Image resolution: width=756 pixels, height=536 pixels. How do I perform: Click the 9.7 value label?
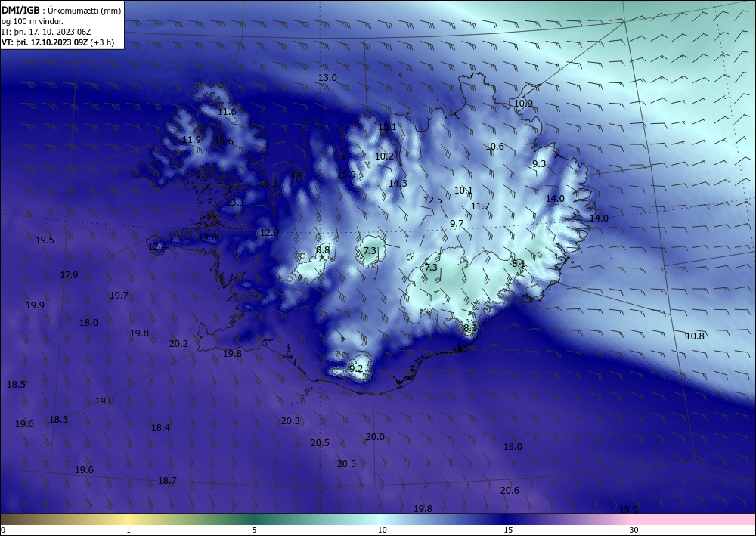pos(457,224)
